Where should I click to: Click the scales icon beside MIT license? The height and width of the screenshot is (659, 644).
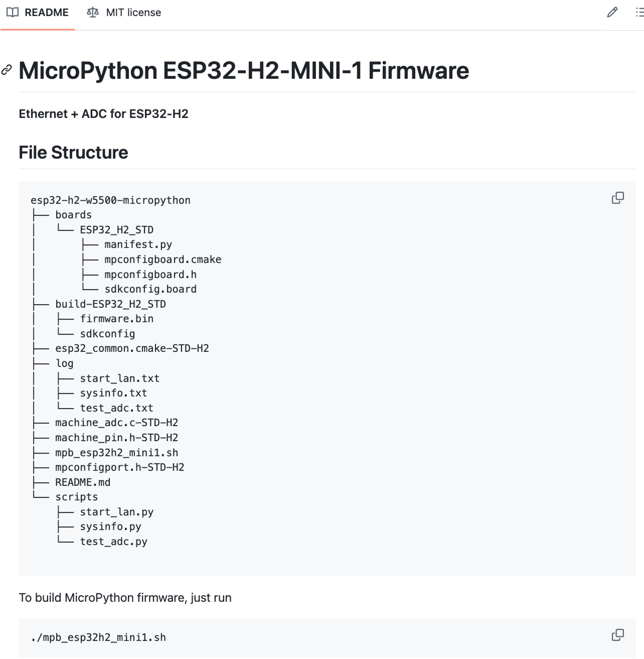tap(92, 13)
